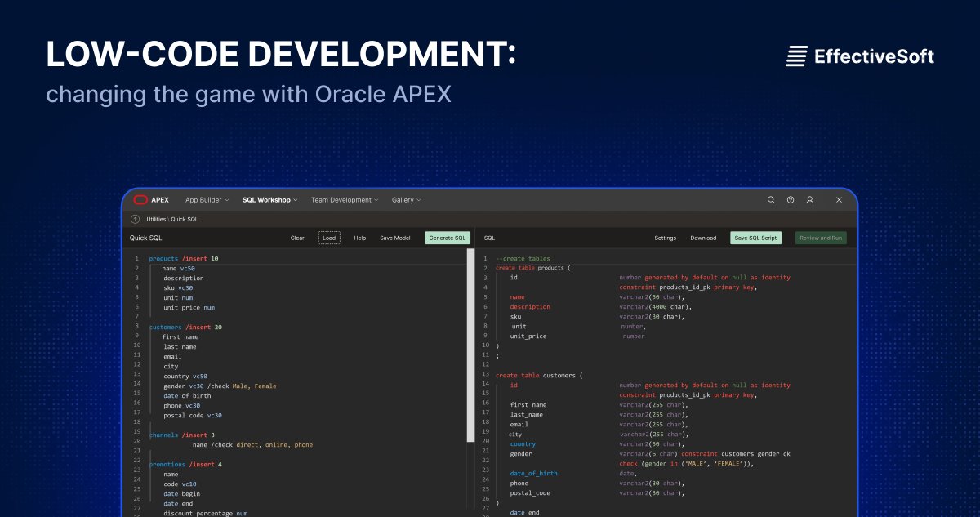Click Save Model
This screenshot has height=517, width=980.
click(x=395, y=238)
